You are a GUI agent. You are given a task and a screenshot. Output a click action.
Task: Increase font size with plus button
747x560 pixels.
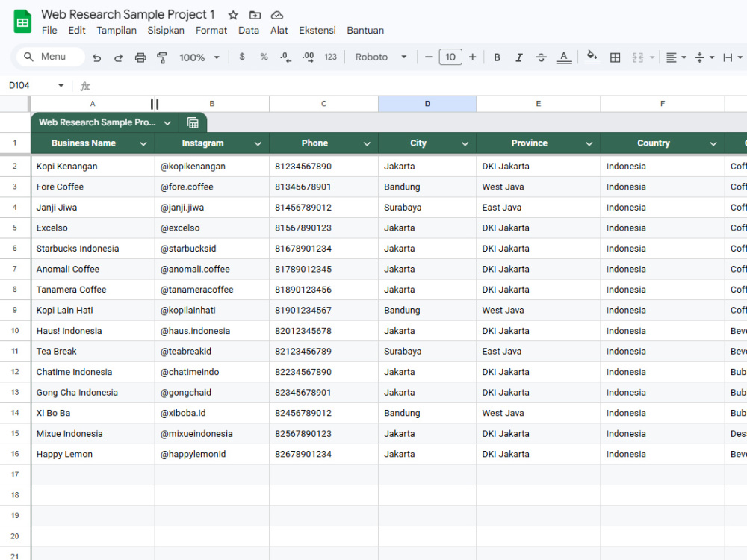[x=473, y=57]
